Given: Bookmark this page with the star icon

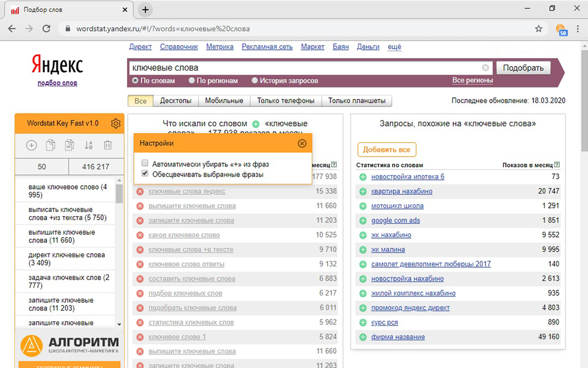Looking at the screenshot, I should coord(539,29).
